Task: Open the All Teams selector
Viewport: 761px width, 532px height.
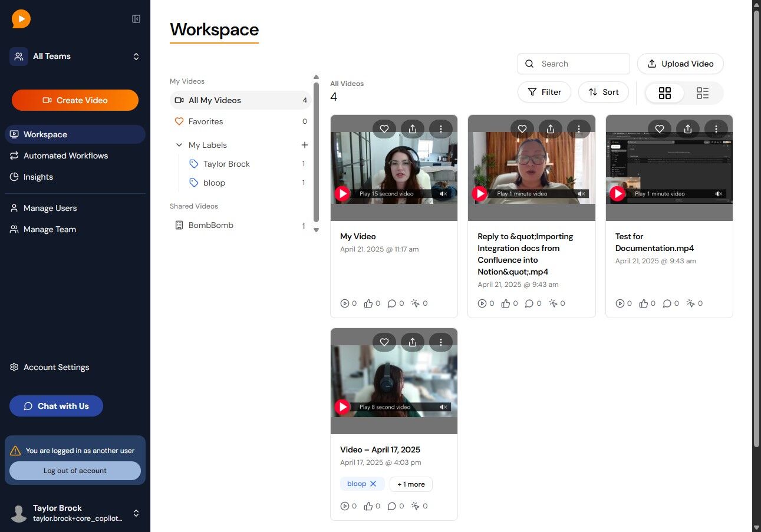Action: coord(75,57)
